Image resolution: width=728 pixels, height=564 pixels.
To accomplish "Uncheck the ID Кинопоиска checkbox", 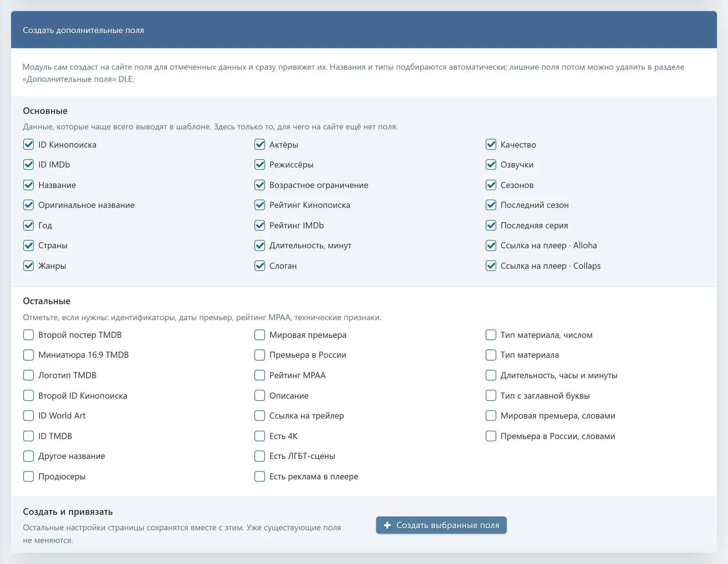I will (29, 145).
